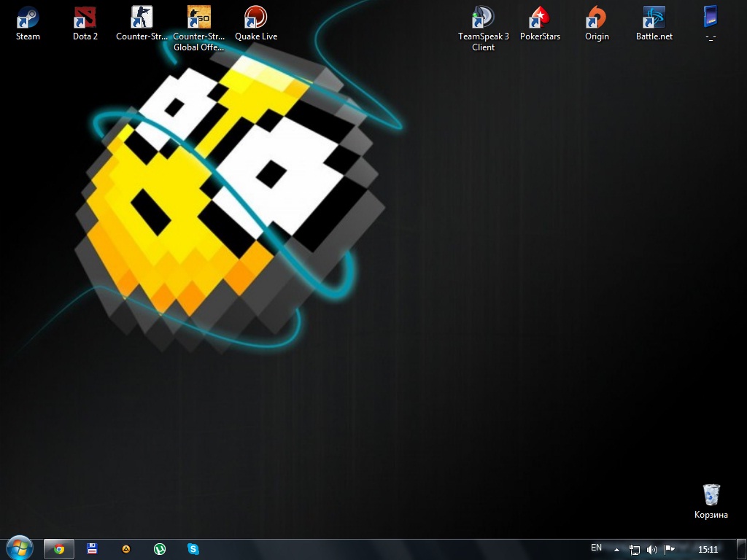747x560 pixels.
Task: Click the floppy disk taskbar icon
Action: pyautogui.click(x=92, y=549)
